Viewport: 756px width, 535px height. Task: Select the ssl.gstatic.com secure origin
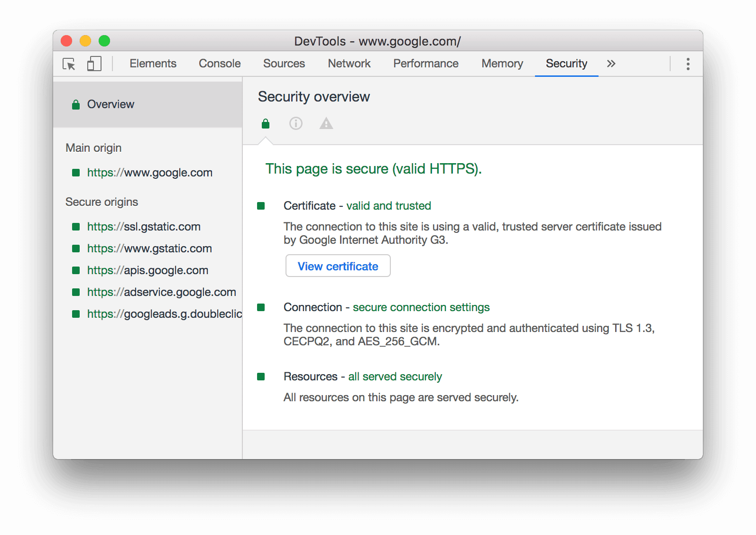click(x=144, y=227)
